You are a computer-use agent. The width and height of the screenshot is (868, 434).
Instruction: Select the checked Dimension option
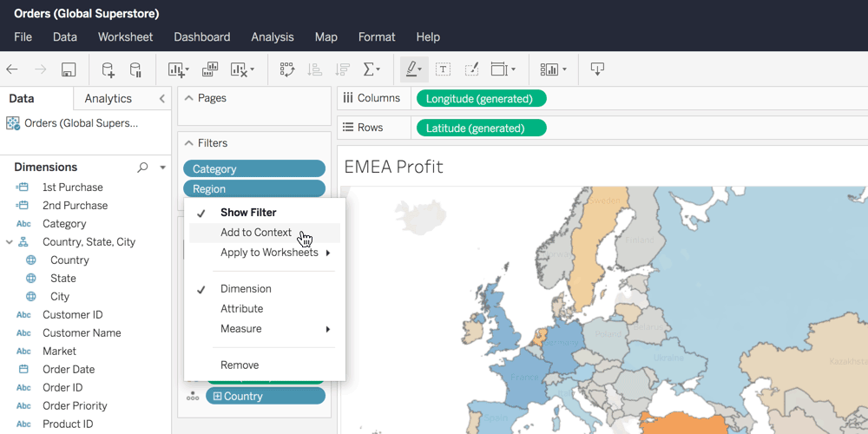tap(246, 289)
